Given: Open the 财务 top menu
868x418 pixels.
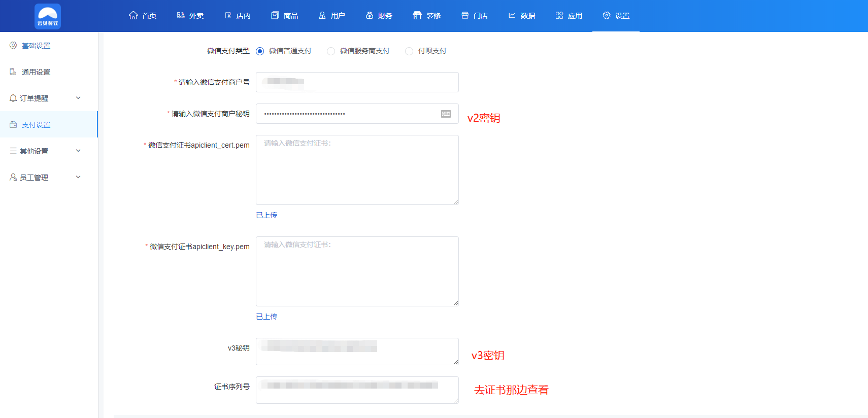Looking at the screenshot, I should pyautogui.click(x=379, y=16).
